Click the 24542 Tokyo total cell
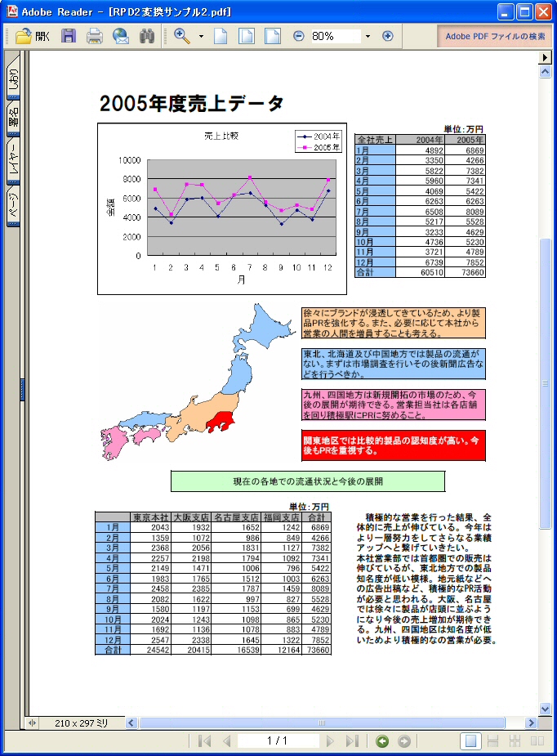Image resolution: width=557 pixels, height=756 pixels. 151,650
